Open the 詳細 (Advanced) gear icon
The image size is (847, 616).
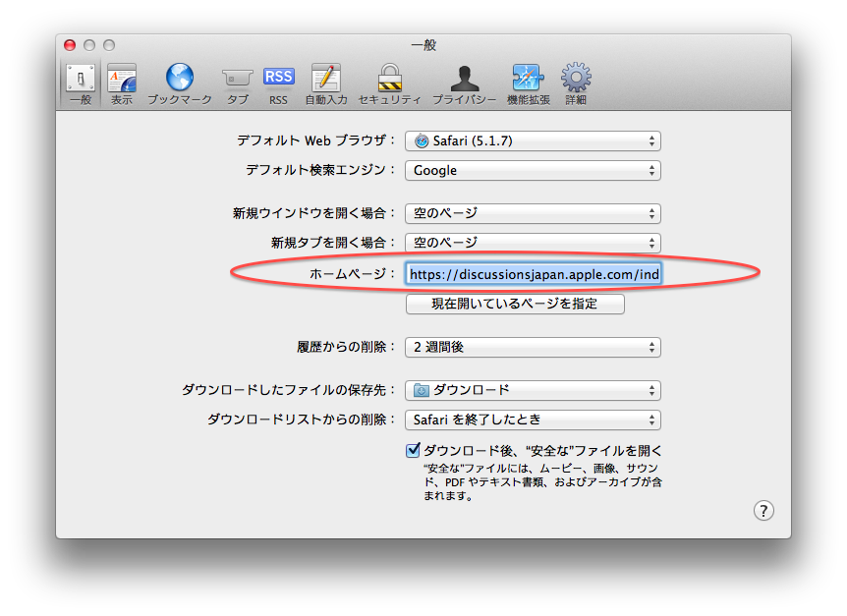[x=576, y=78]
